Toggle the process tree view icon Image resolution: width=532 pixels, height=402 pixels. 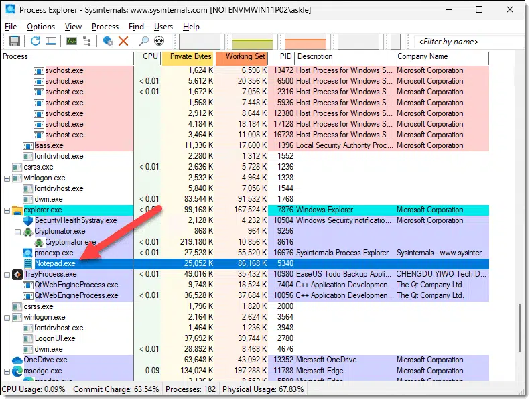[x=87, y=41]
